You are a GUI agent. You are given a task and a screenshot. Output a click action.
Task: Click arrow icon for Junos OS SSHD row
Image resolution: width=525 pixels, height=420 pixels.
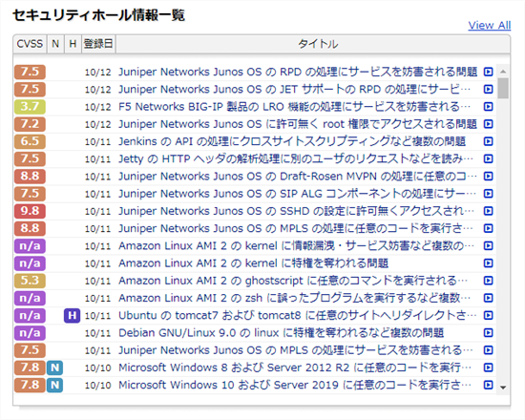point(488,211)
